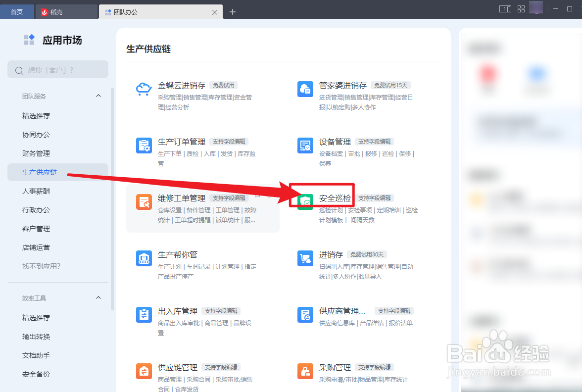Open the 设备管理 app icon
Screen dimensions: 582x392
pos(305,146)
